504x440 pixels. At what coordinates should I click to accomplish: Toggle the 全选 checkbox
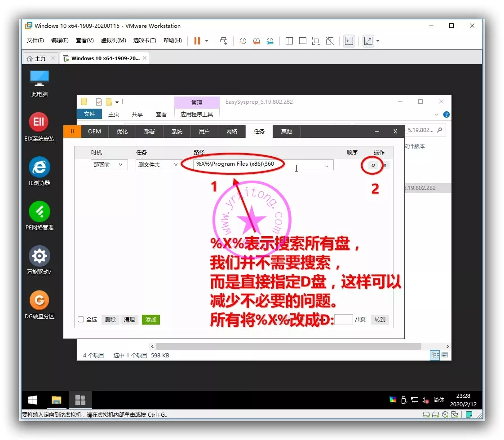(x=81, y=320)
